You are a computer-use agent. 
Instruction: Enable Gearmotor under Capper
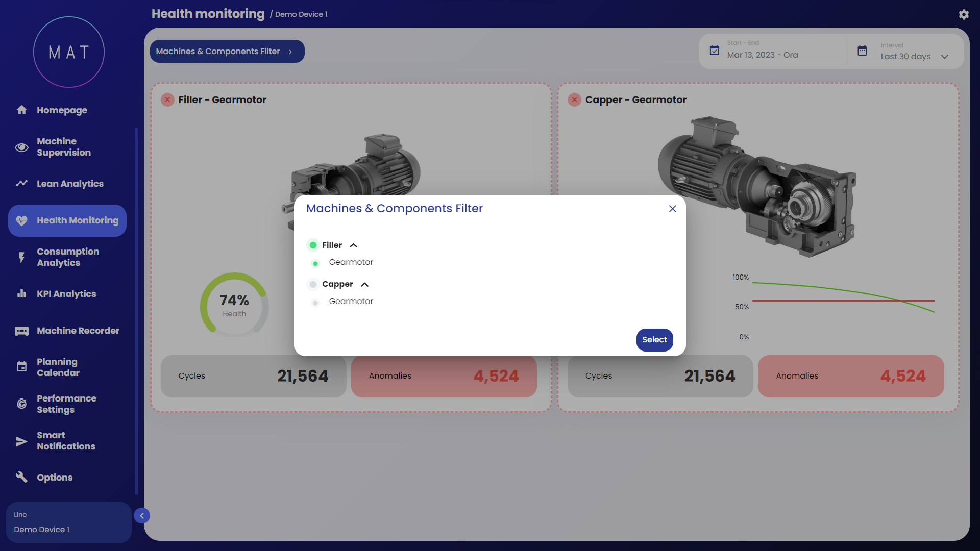click(x=315, y=303)
